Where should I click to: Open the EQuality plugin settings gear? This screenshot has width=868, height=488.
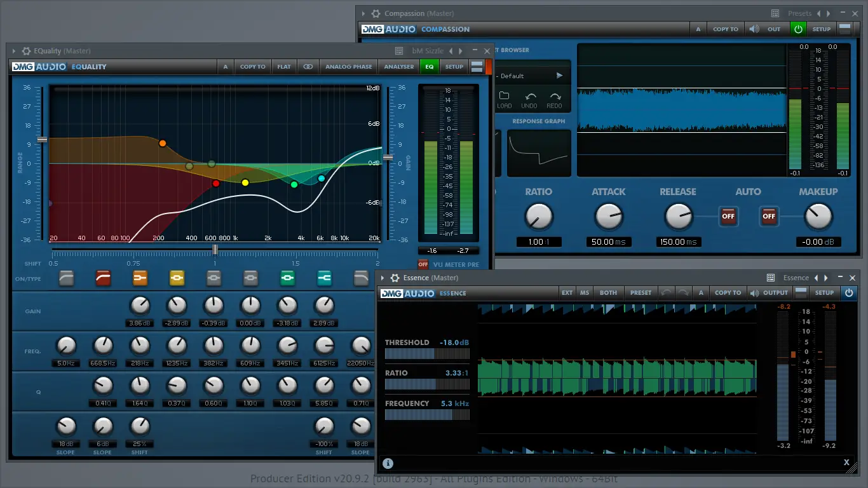coord(26,51)
